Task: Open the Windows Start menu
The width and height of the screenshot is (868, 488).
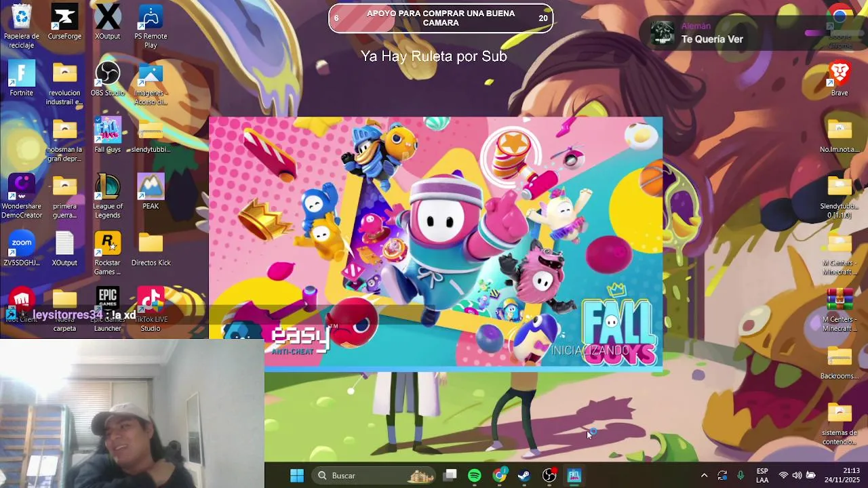Action: (297, 475)
